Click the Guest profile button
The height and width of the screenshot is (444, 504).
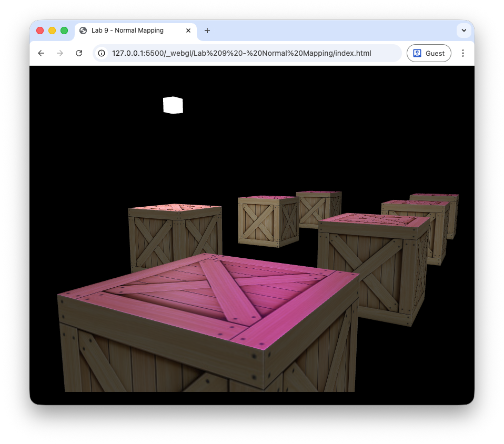pyautogui.click(x=429, y=53)
